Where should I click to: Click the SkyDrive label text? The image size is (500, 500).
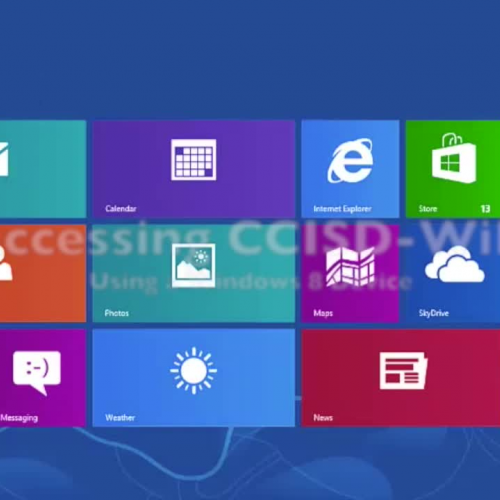434,313
